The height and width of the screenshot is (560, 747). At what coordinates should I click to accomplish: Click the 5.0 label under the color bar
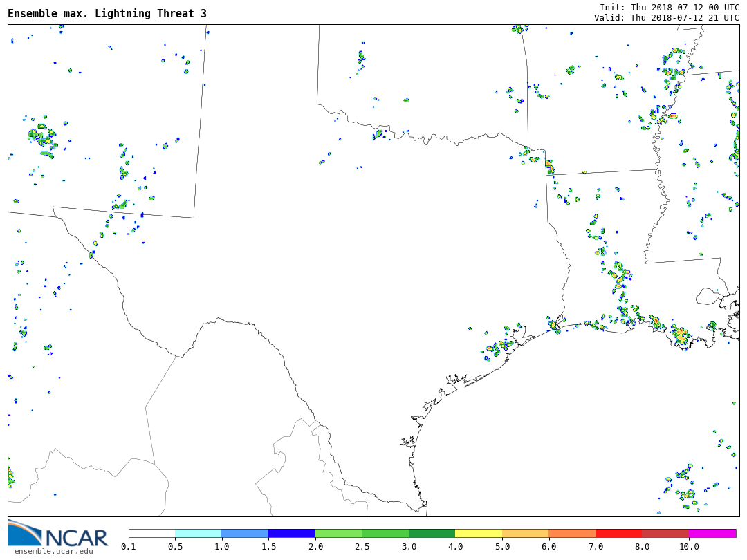click(502, 547)
